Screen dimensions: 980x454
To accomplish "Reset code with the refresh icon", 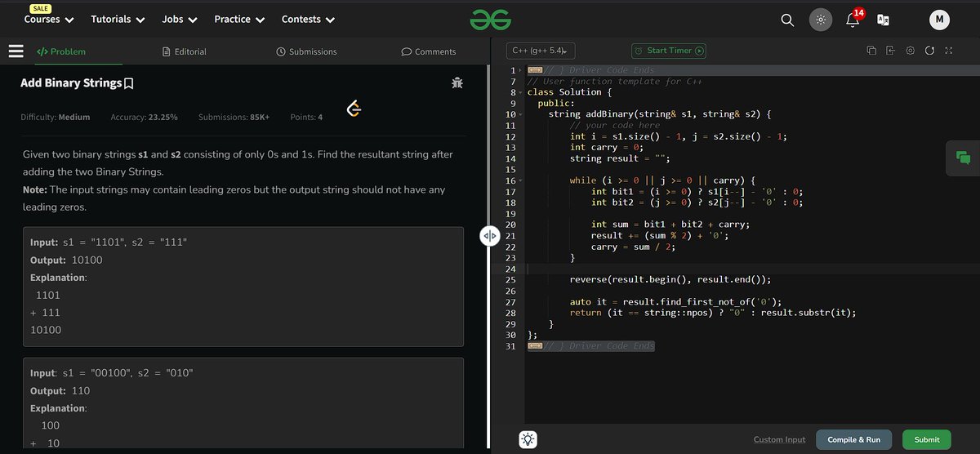I will point(929,51).
